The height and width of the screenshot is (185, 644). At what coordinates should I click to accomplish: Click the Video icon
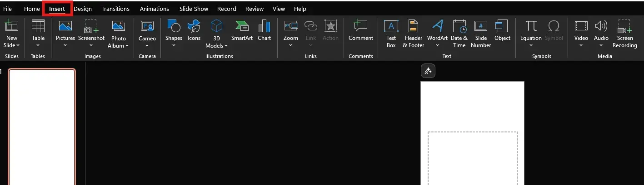coord(581,26)
